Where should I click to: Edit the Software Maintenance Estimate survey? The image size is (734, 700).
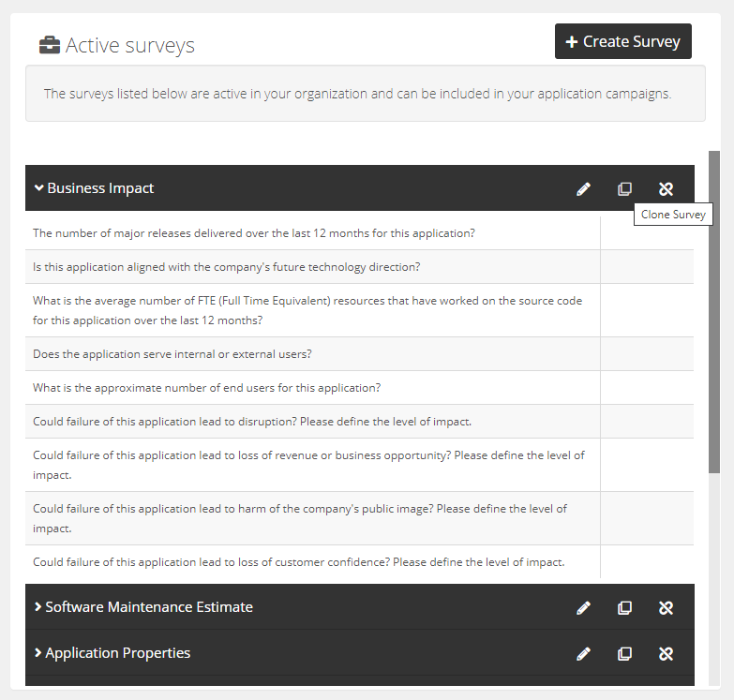[583, 608]
